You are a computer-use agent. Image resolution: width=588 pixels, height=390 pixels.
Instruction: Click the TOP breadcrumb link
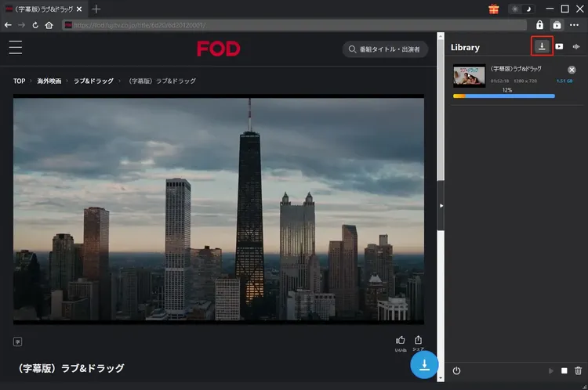20,81
